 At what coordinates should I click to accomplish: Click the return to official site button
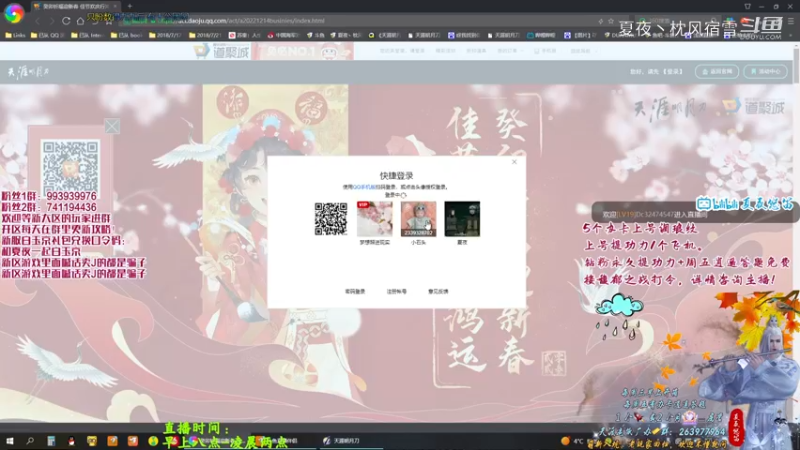717,71
